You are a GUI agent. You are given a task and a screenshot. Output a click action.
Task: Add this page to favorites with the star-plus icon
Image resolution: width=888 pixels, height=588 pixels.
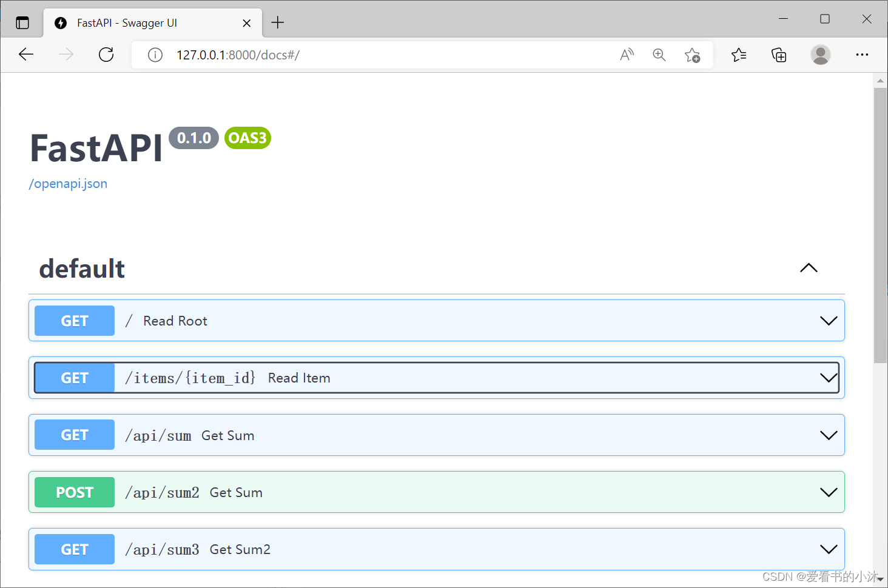coord(692,55)
